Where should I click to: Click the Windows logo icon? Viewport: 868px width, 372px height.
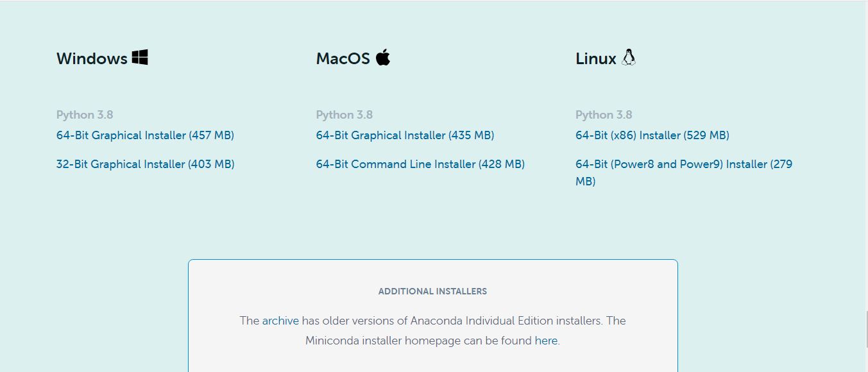pos(140,58)
